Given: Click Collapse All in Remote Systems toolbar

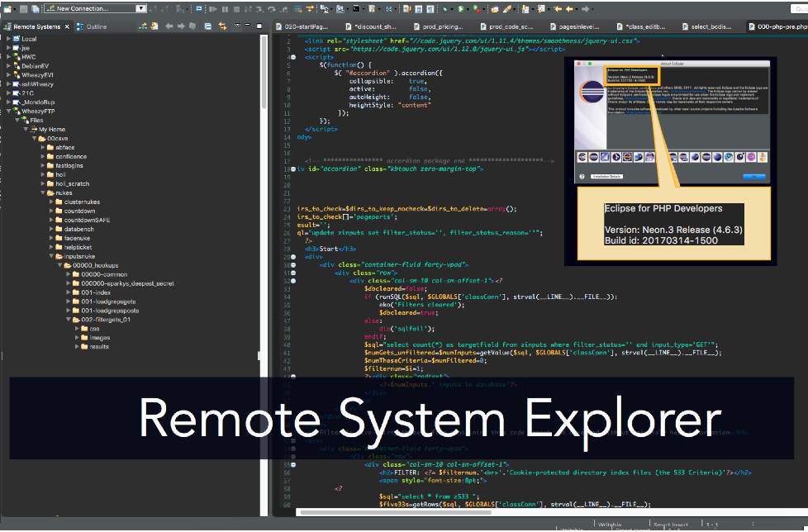Looking at the screenshot, I should tap(207, 26).
